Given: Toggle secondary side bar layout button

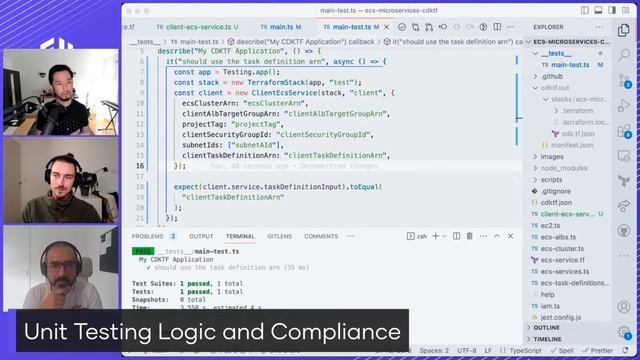Looking at the screenshot, I should tap(612, 10).
